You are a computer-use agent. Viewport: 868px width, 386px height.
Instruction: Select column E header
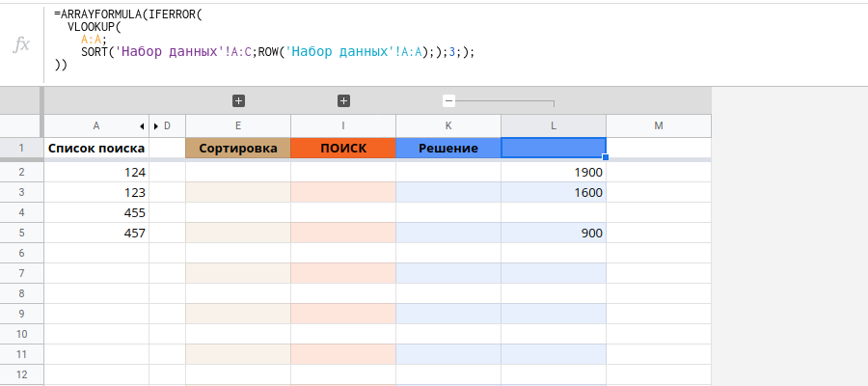238,126
